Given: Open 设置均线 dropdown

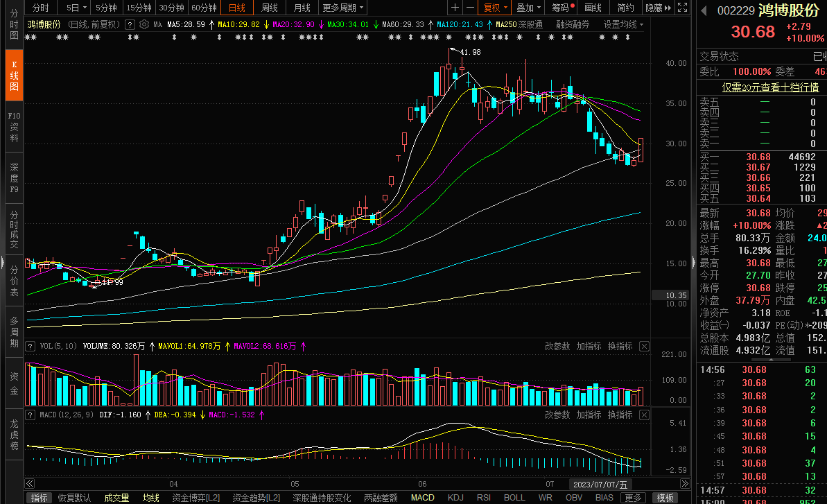Looking at the screenshot, I should (x=623, y=24).
